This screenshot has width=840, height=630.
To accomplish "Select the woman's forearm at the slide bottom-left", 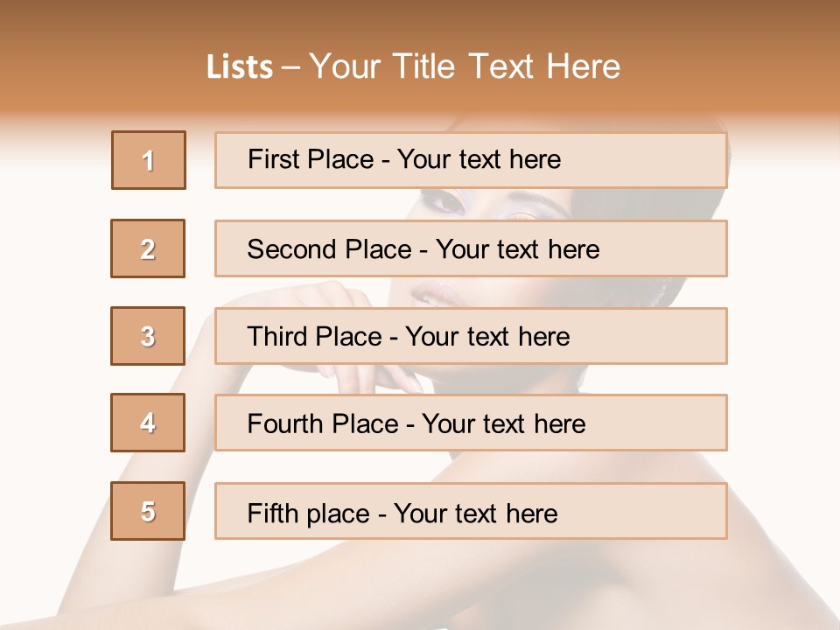I will tap(157, 577).
